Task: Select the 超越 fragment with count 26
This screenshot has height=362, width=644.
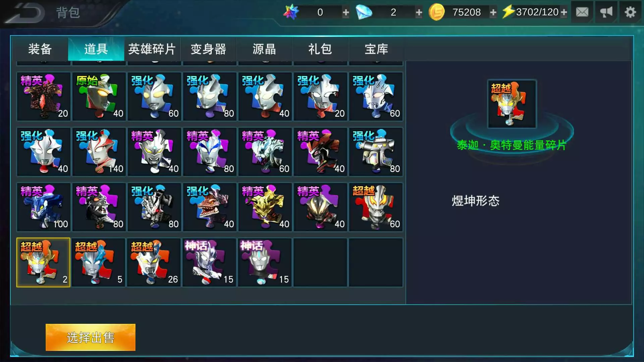Action: pos(154,262)
